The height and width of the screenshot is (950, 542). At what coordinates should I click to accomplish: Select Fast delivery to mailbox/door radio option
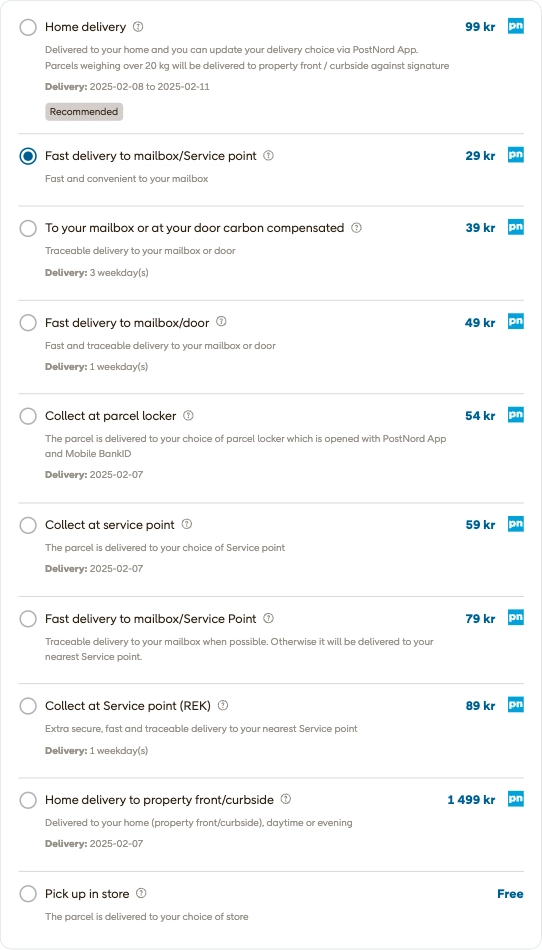click(x=28, y=323)
